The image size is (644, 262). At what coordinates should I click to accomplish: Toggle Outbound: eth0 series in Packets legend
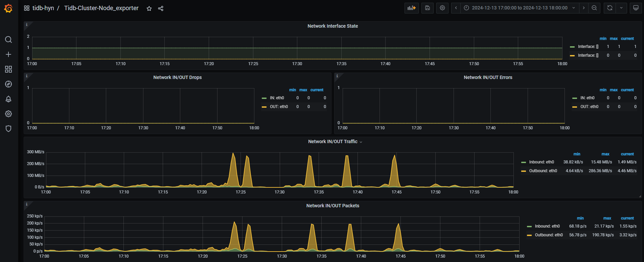click(549, 235)
